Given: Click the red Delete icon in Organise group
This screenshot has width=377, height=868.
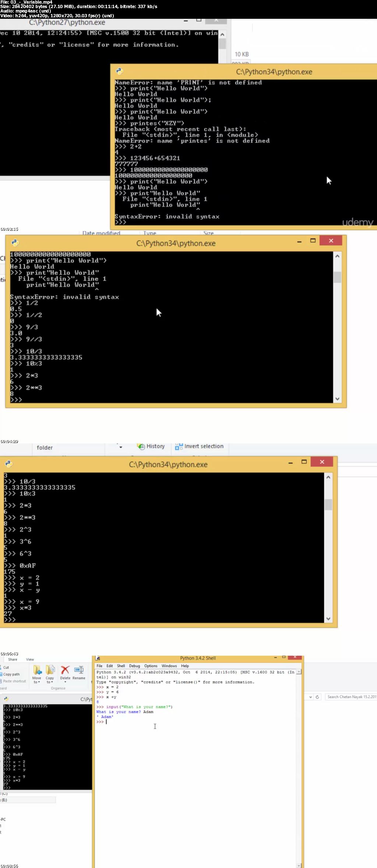Looking at the screenshot, I should 65,670.
